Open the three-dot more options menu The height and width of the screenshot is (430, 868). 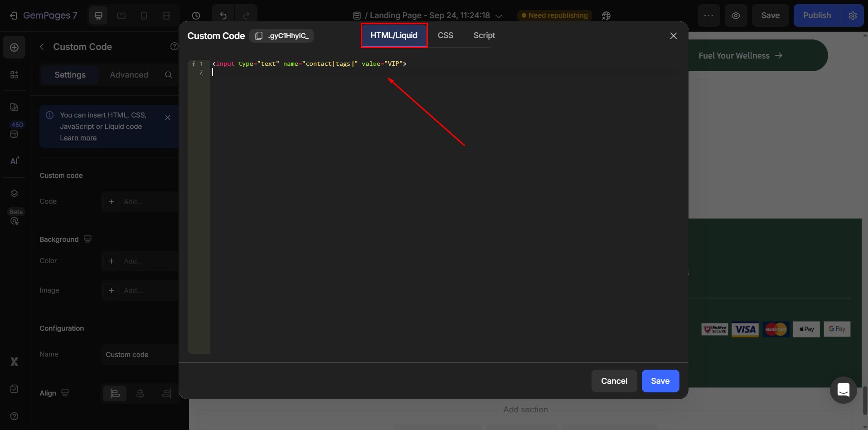click(708, 15)
